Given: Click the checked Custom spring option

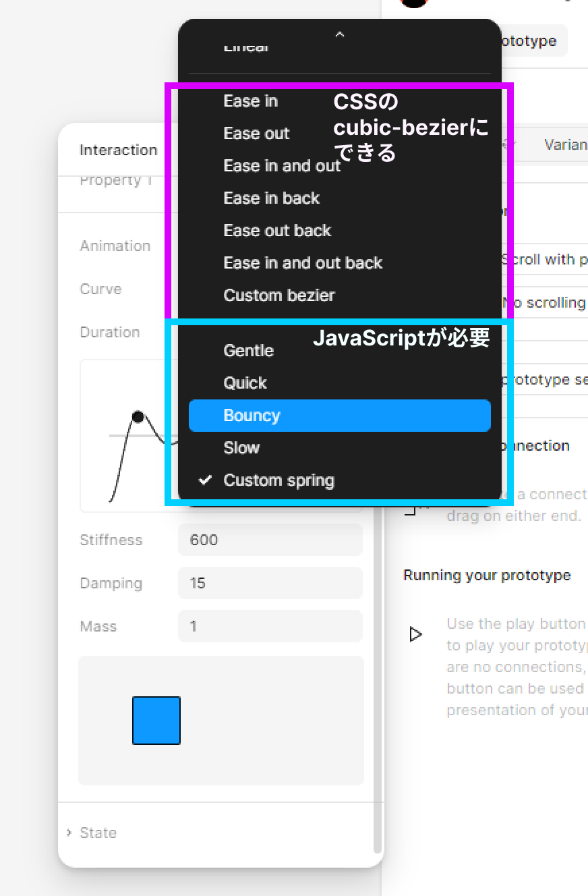Looking at the screenshot, I should coord(278,480).
